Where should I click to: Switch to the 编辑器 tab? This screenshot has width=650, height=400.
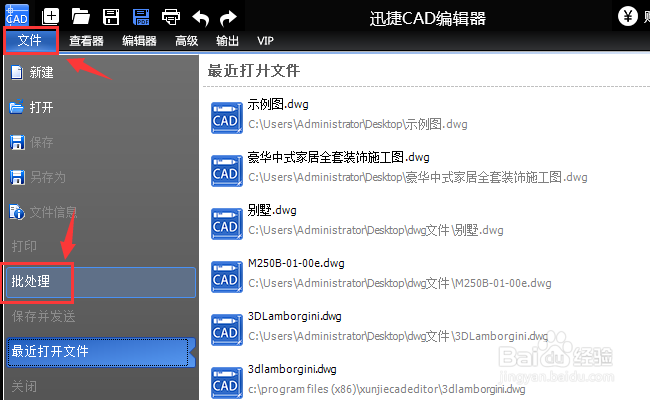[x=139, y=41]
